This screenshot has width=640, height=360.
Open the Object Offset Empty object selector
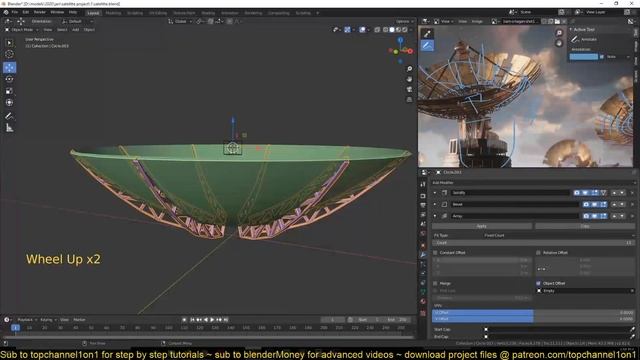click(x=585, y=291)
